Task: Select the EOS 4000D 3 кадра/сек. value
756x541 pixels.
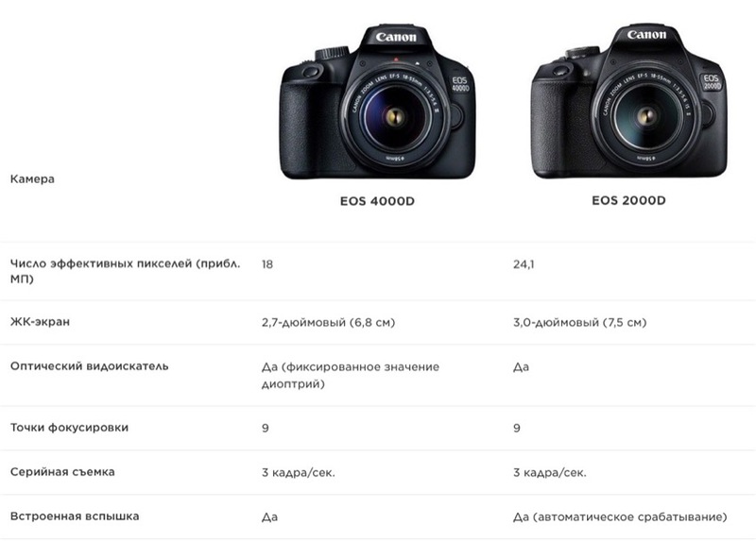Action: pos(298,472)
